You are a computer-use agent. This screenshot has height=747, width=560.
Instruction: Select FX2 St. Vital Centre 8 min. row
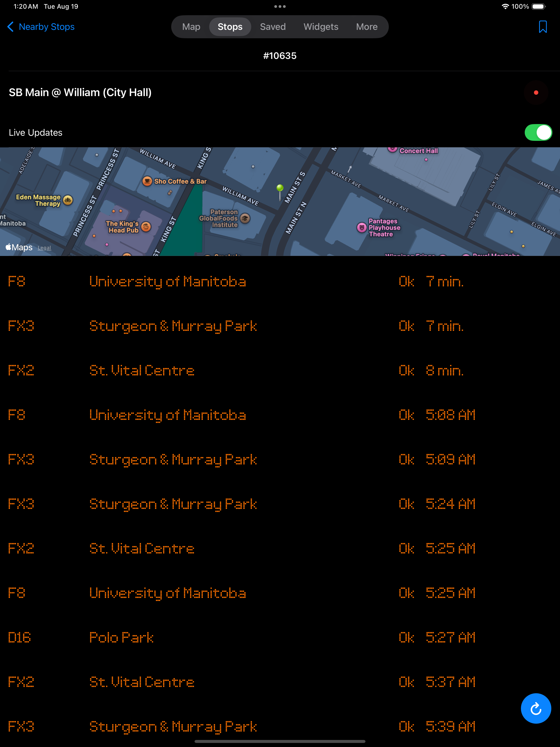pos(280,371)
